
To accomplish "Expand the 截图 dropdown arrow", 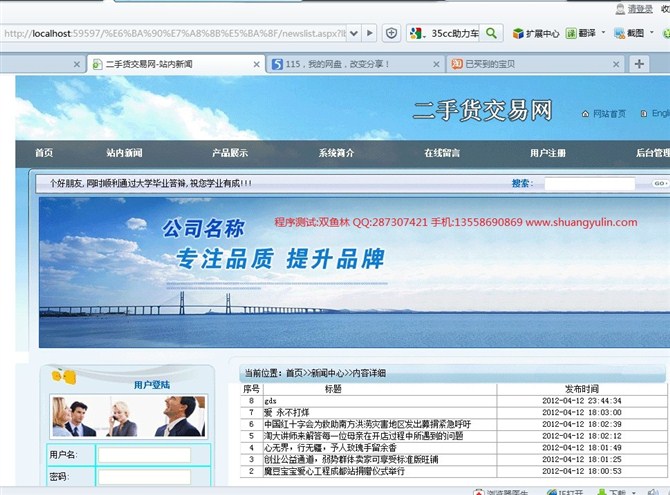I will click(x=652, y=32).
